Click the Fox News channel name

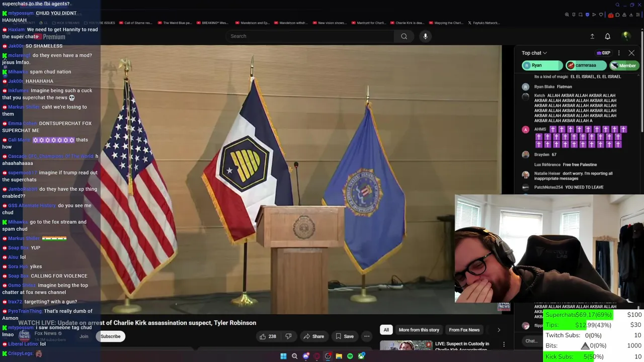(45, 333)
